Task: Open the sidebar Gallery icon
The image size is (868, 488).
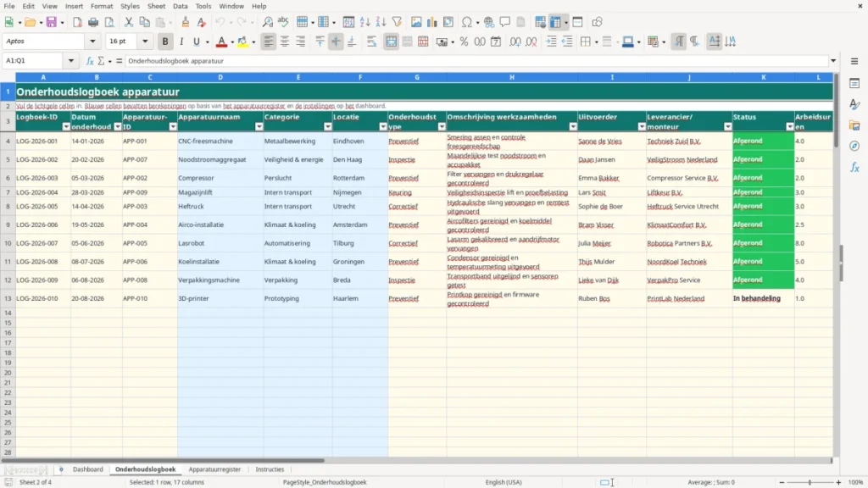Action: pyautogui.click(x=854, y=125)
